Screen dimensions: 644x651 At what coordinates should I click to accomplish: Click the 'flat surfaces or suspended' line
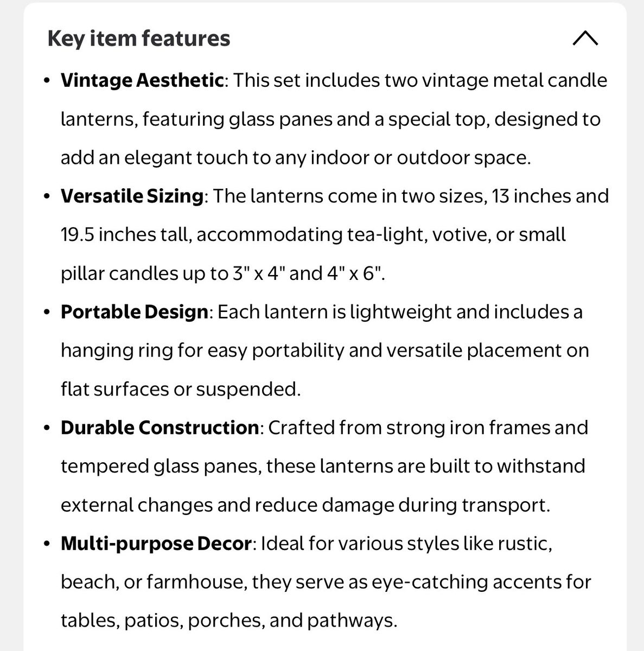181,389
